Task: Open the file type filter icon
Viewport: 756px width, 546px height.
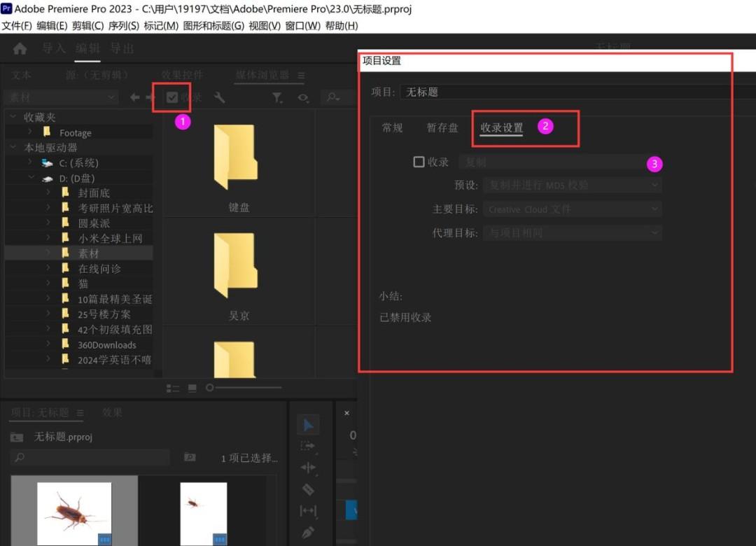Action: (277, 98)
